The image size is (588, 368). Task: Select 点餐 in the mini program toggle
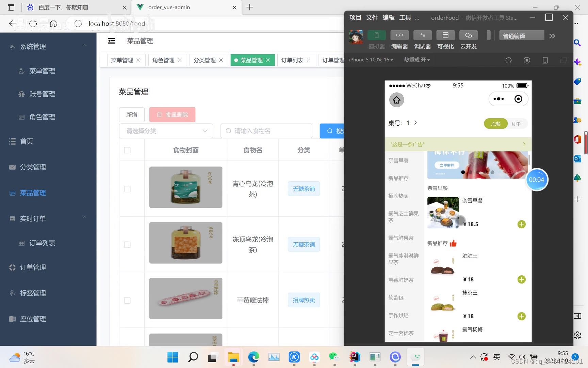pyautogui.click(x=496, y=124)
